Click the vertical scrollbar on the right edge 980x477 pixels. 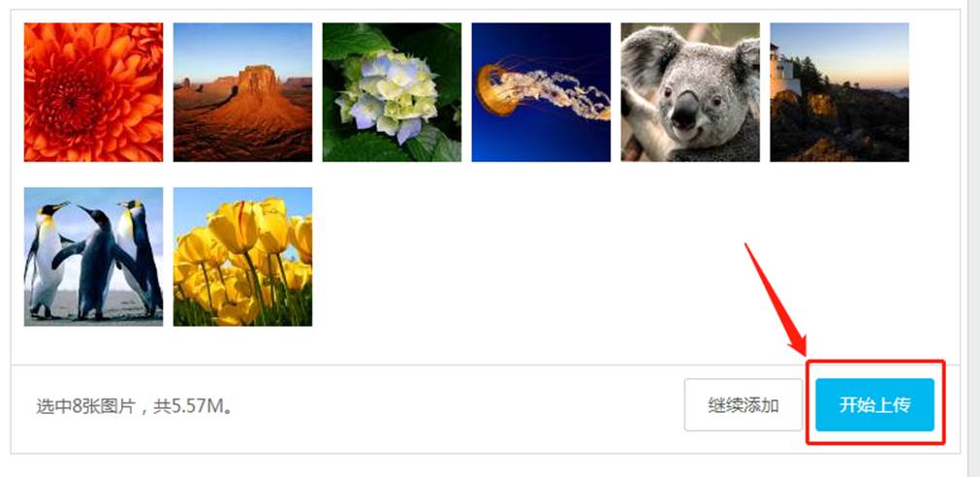(x=973, y=238)
